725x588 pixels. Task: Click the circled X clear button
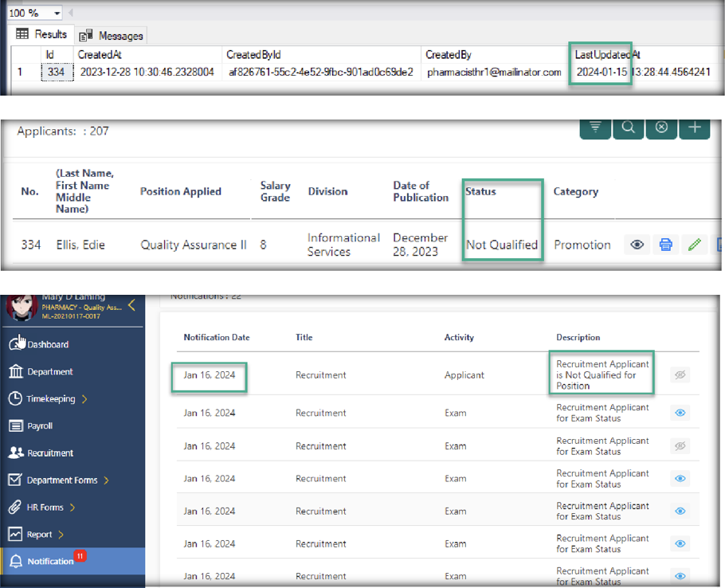(661, 128)
